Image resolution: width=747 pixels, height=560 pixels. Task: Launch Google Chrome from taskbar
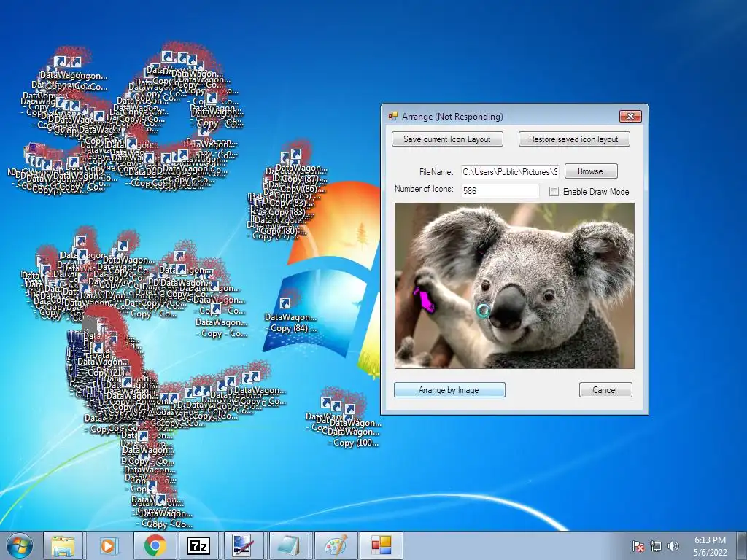click(x=155, y=545)
